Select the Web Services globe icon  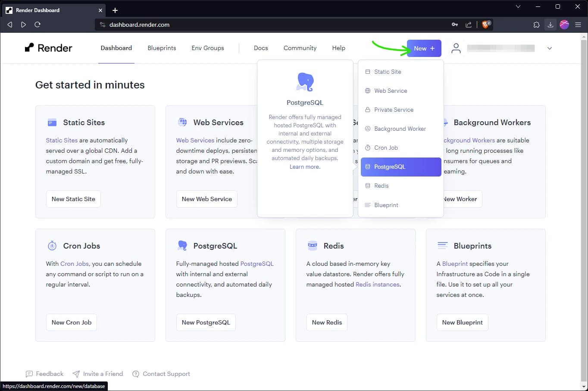tap(183, 122)
